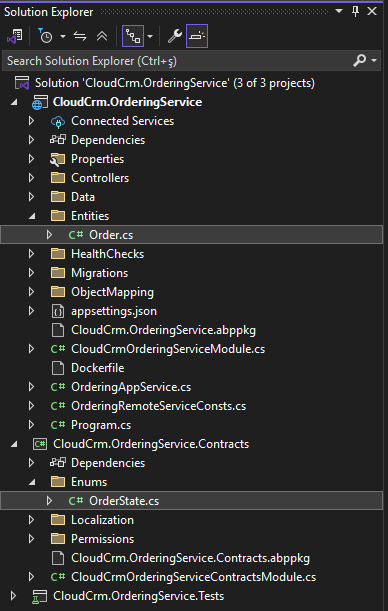Toggle Preview Selected Items button
Viewport: 388px width, 611px height.
pos(197,36)
